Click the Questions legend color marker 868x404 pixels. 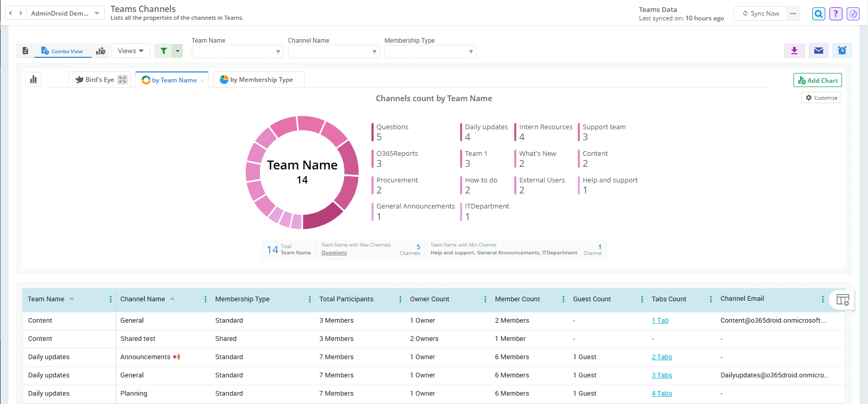pyautogui.click(x=373, y=132)
